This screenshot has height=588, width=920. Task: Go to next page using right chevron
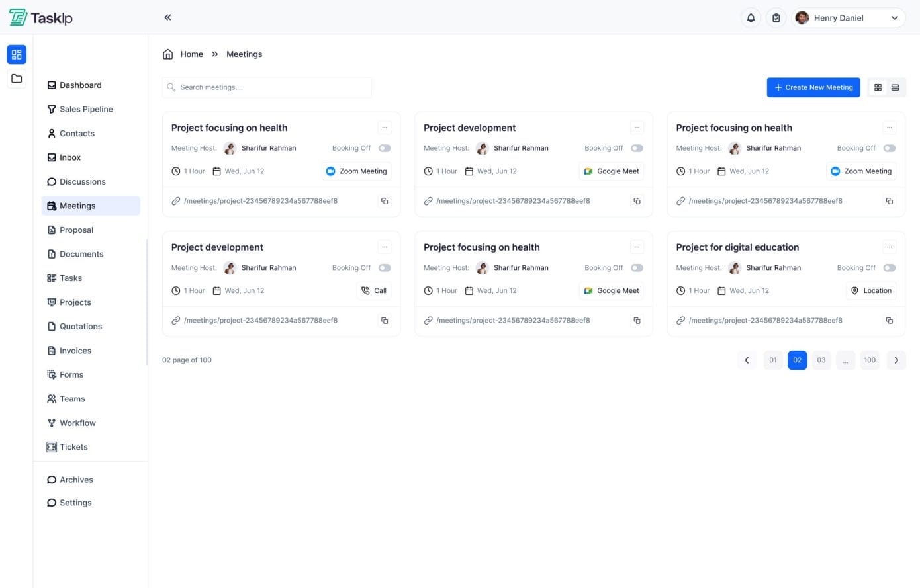896,360
